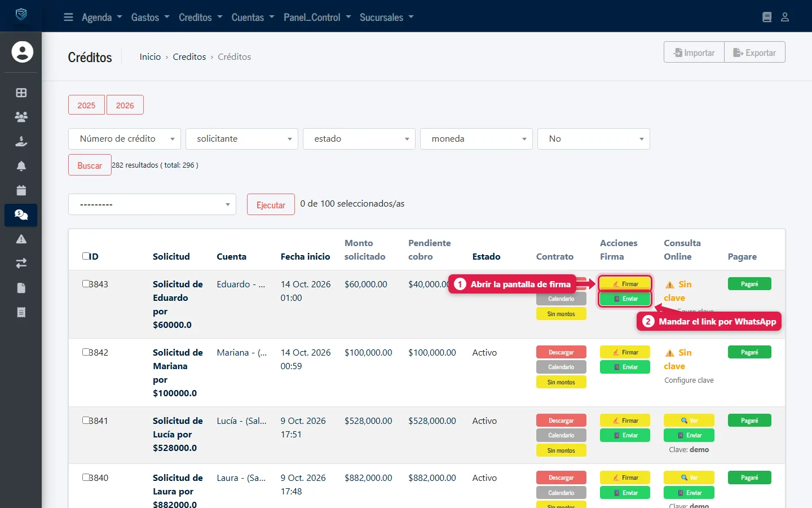The height and width of the screenshot is (508, 812).
Task: Select the checkbox for credit 3843
Action: [x=86, y=284]
